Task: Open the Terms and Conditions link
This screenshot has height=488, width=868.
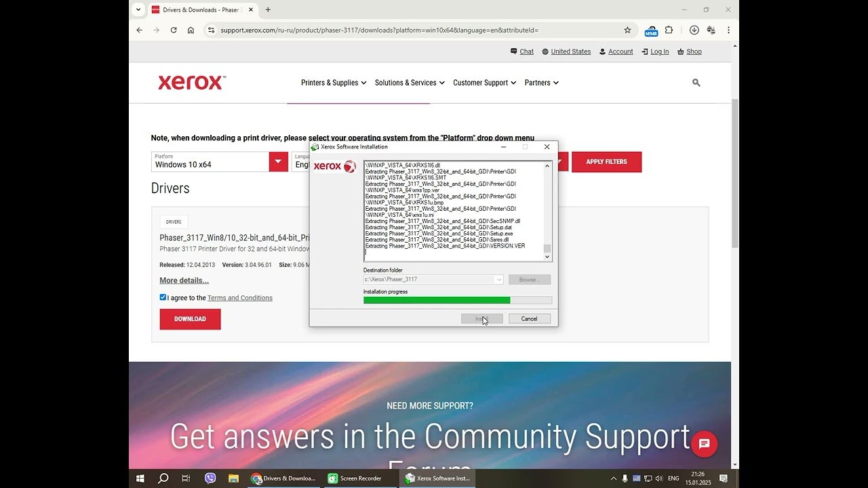Action: click(x=240, y=298)
